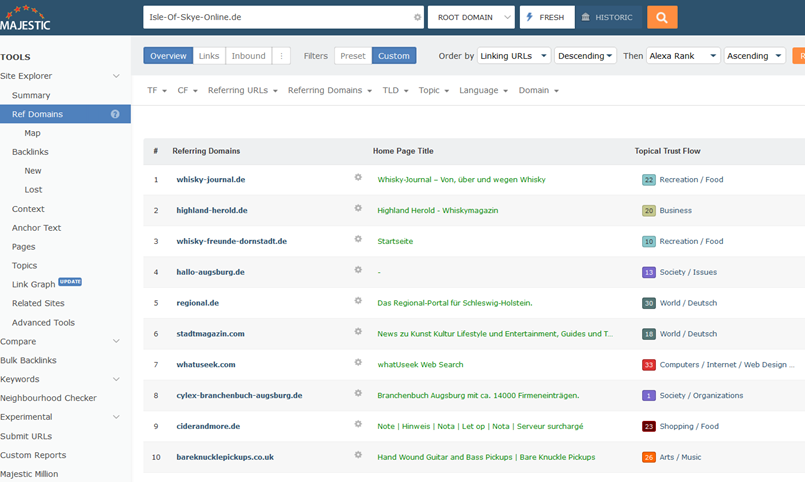Open the Alexa Rank secondary sort dropdown
Image resolution: width=805 pixels, height=482 pixels.
683,56
